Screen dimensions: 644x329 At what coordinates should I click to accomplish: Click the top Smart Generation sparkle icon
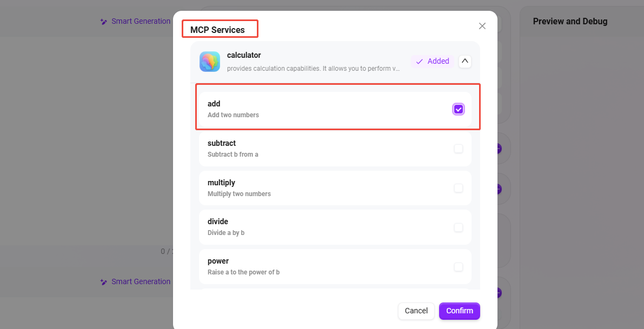click(104, 22)
